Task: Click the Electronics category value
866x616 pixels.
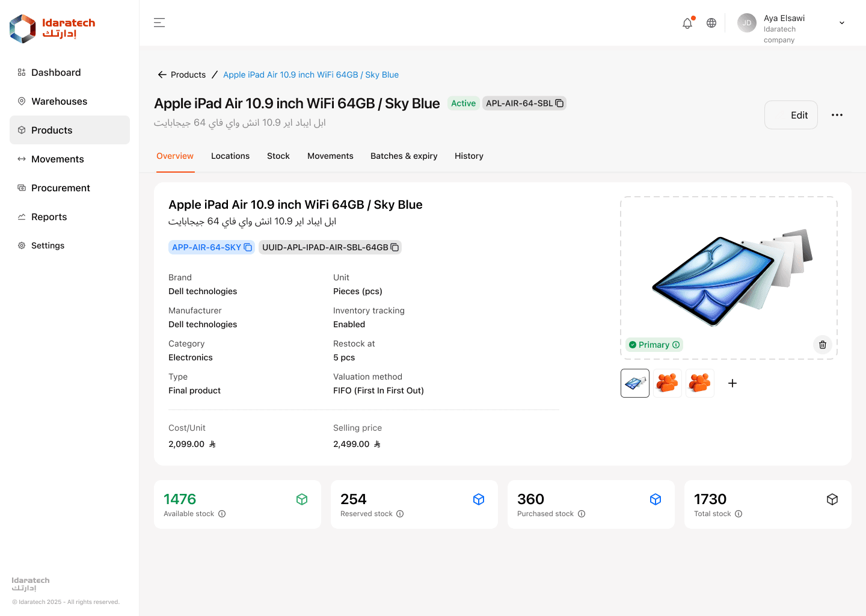Action: (191, 357)
